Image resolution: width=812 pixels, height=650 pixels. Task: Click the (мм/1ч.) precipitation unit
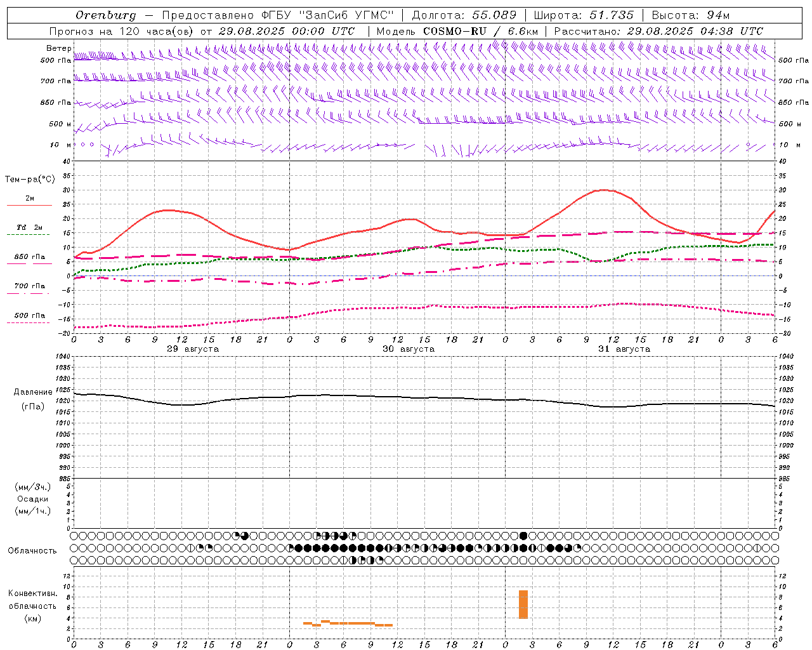pyautogui.click(x=33, y=511)
